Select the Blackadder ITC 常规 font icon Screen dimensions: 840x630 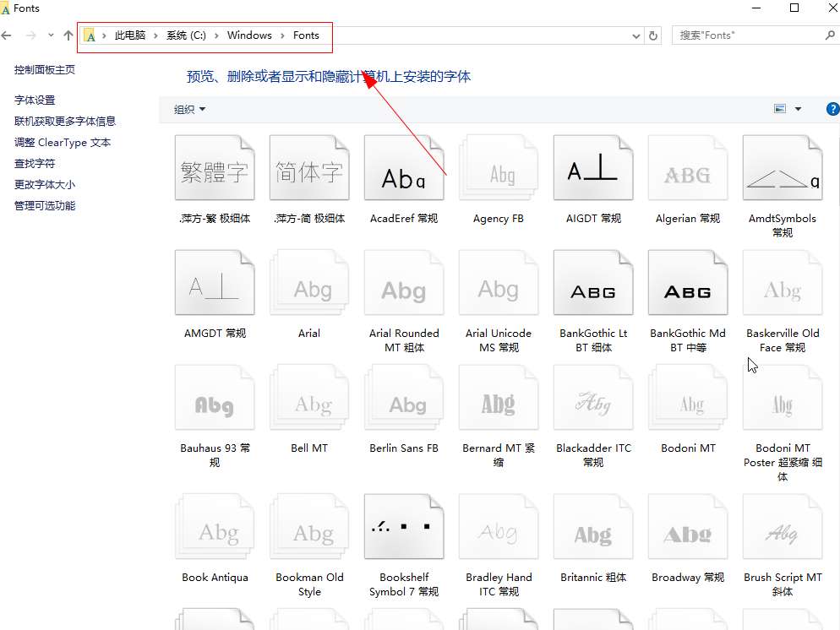tap(593, 398)
